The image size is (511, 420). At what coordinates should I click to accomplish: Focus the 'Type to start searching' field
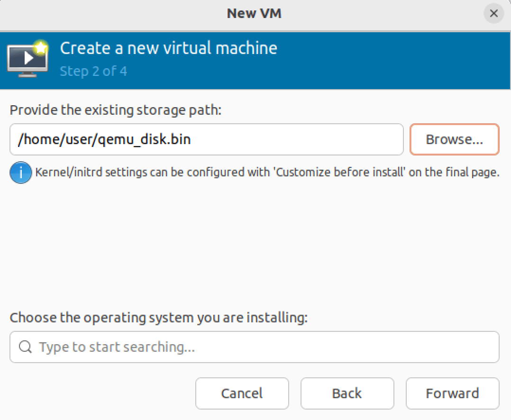(x=255, y=347)
